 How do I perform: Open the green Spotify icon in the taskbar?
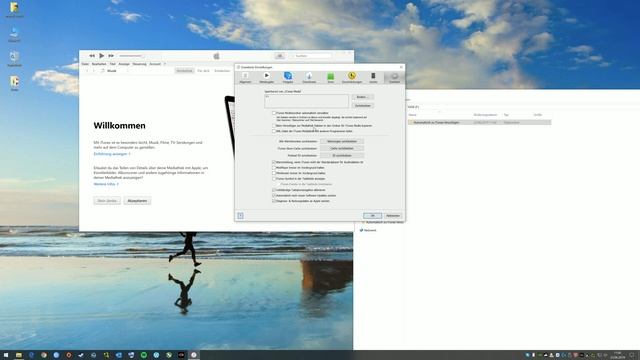144,355
